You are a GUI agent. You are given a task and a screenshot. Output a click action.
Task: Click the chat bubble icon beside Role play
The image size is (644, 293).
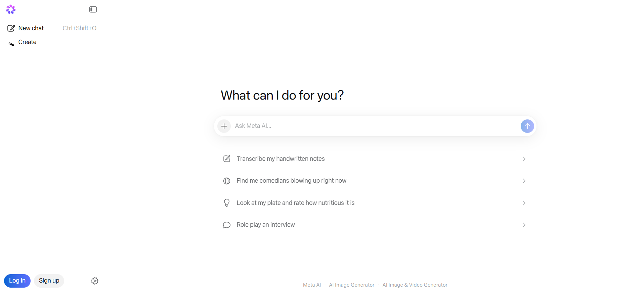coord(227,225)
